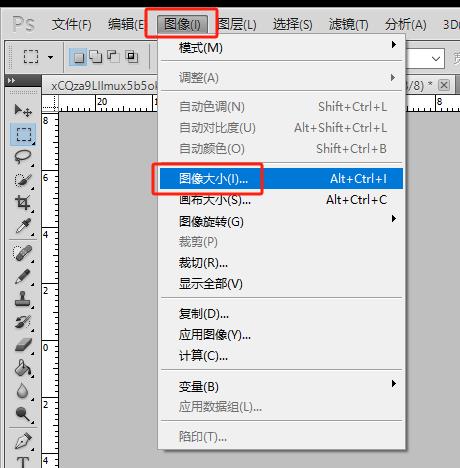Select the Spot Healing Brush tool
This screenshot has height=468, width=460.
[23, 253]
